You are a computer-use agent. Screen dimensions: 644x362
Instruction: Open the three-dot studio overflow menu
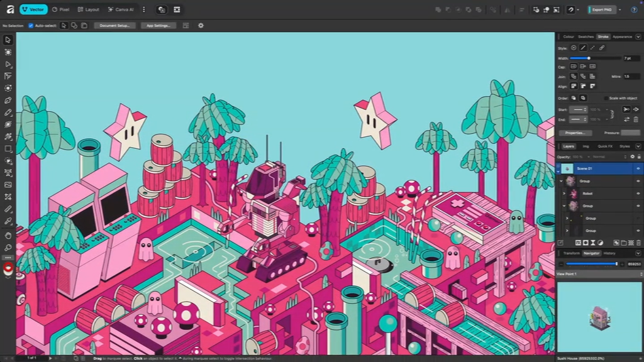pyautogui.click(x=144, y=9)
